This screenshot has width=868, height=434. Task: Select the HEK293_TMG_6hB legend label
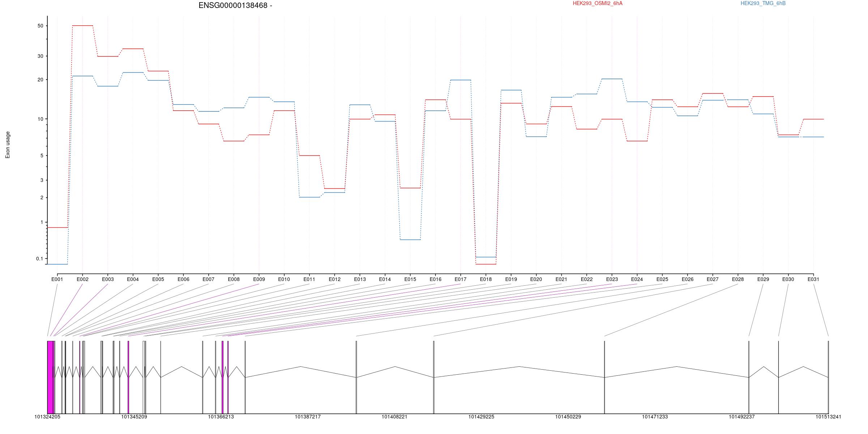pos(763,3)
